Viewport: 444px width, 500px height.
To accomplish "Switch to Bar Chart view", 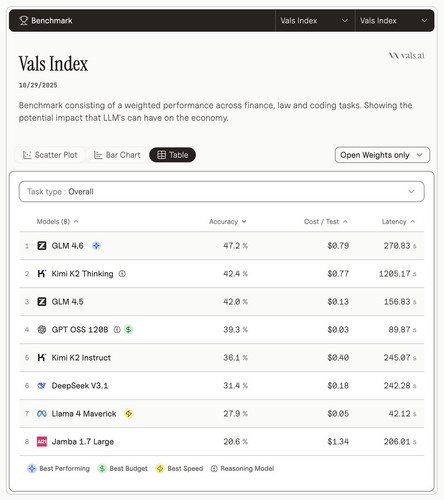I will [x=117, y=155].
